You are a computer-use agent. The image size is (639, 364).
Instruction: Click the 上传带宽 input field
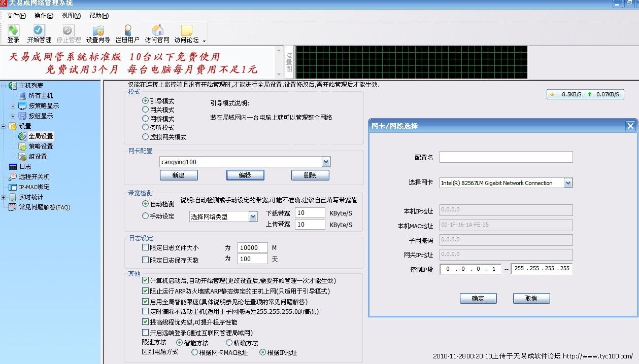pyautogui.click(x=310, y=224)
